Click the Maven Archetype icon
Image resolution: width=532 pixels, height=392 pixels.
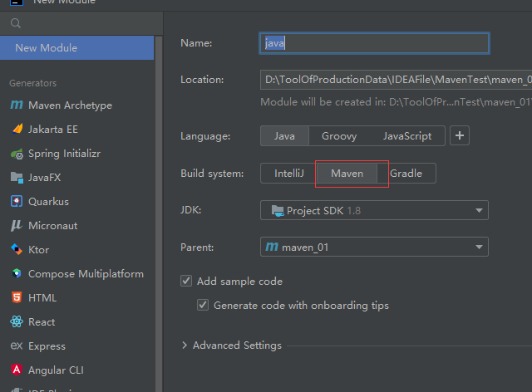pyautogui.click(x=17, y=105)
